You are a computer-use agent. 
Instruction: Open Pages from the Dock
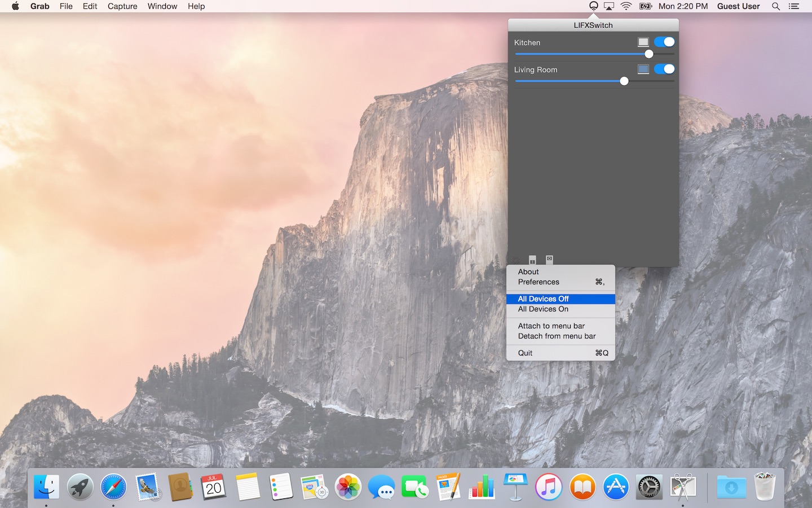[x=448, y=487]
